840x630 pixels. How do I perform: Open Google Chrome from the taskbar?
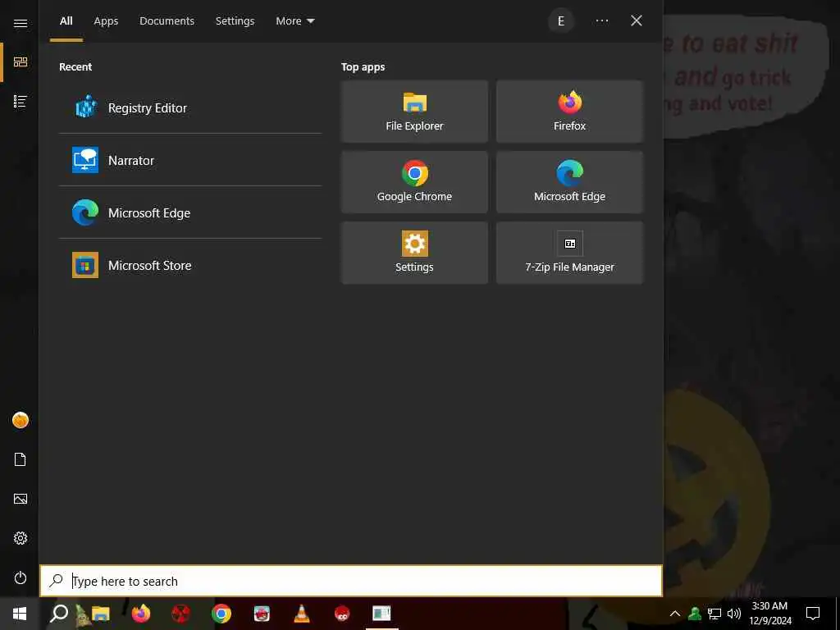[x=221, y=614]
